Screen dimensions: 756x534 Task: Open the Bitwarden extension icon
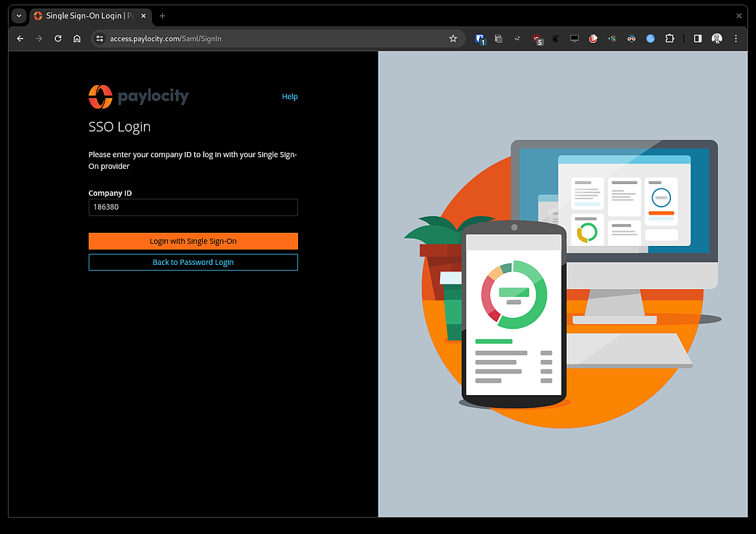[480, 39]
